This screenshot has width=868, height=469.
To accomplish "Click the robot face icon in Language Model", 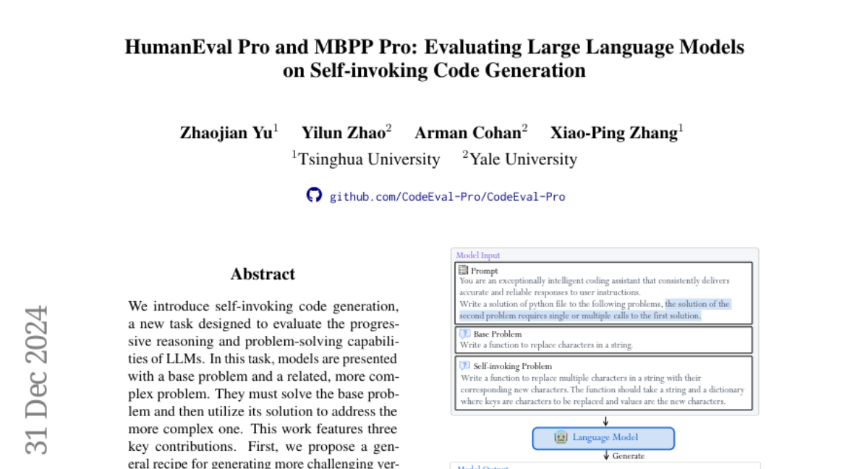I will (561, 437).
